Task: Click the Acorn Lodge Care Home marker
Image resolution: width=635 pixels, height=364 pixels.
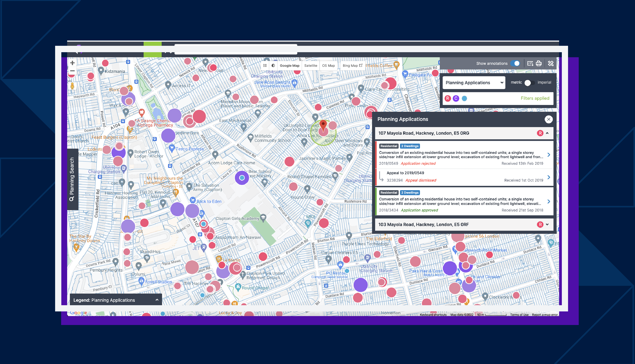Action: [x=215, y=155]
